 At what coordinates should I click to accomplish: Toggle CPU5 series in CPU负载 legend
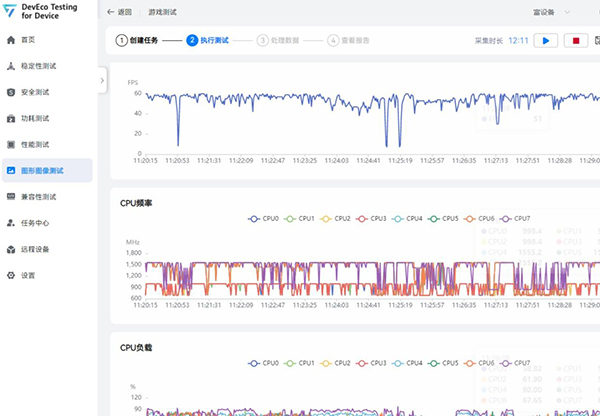pos(445,363)
